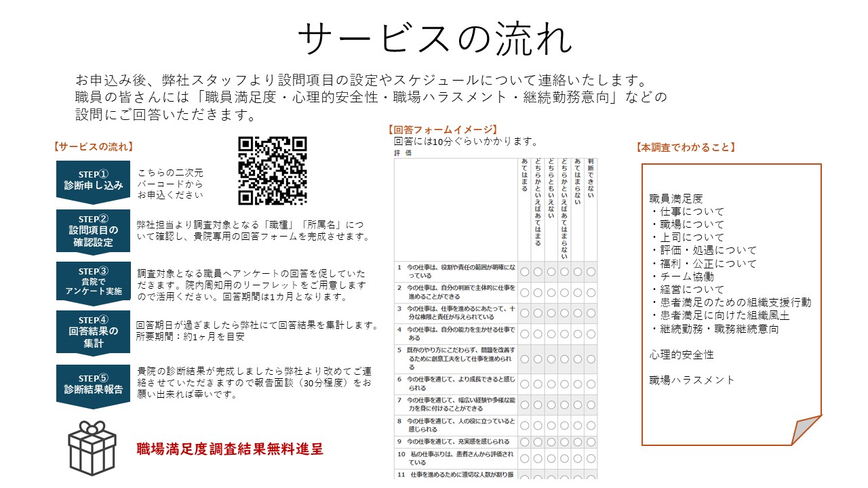The height and width of the screenshot is (488, 868).
Task: Select the STEP⑤ 診断結果報告 badge
Action: tap(94, 385)
